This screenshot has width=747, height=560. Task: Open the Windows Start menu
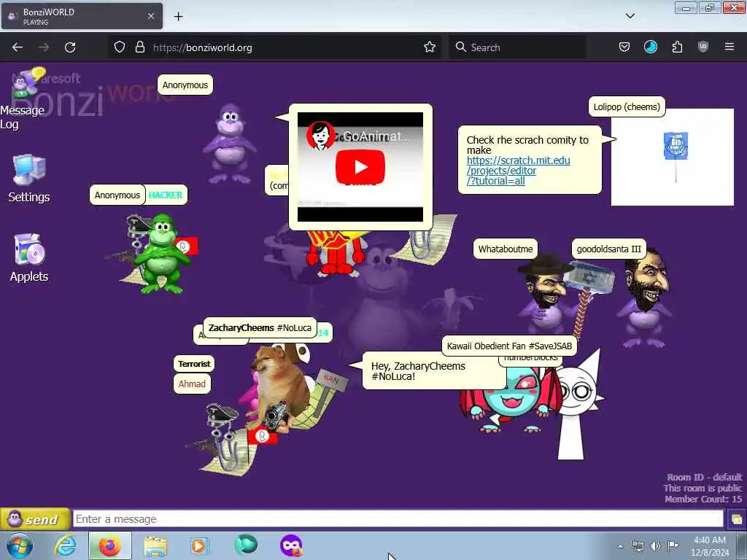19,545
